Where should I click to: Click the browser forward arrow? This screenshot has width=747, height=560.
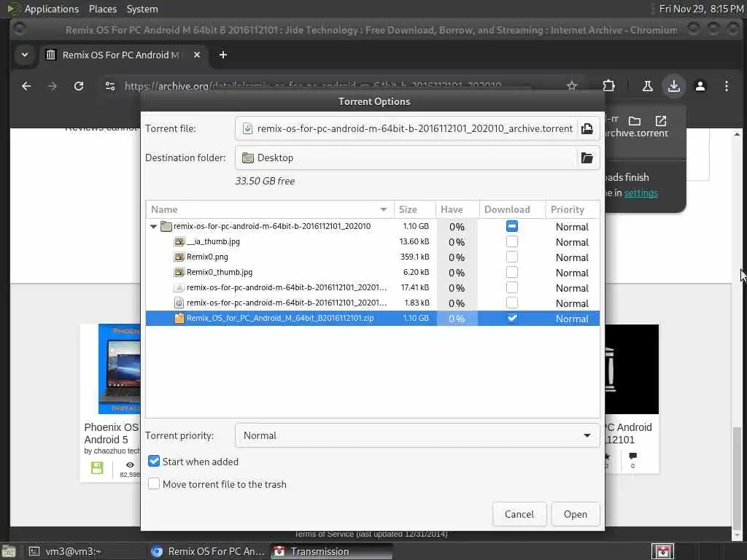[53, 86]
